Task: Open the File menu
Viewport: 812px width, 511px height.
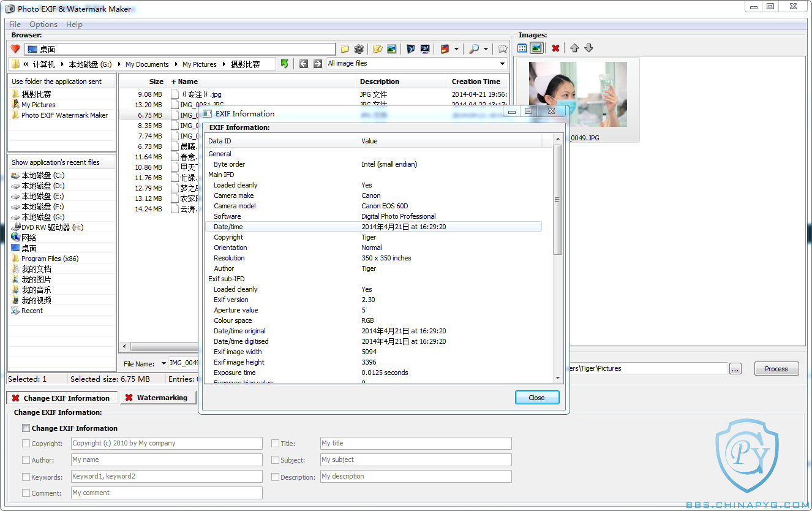Action: 15,25
